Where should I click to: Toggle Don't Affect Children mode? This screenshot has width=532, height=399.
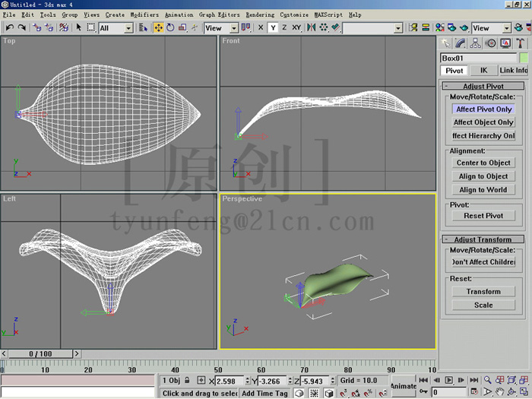click(x=483, y=262)
